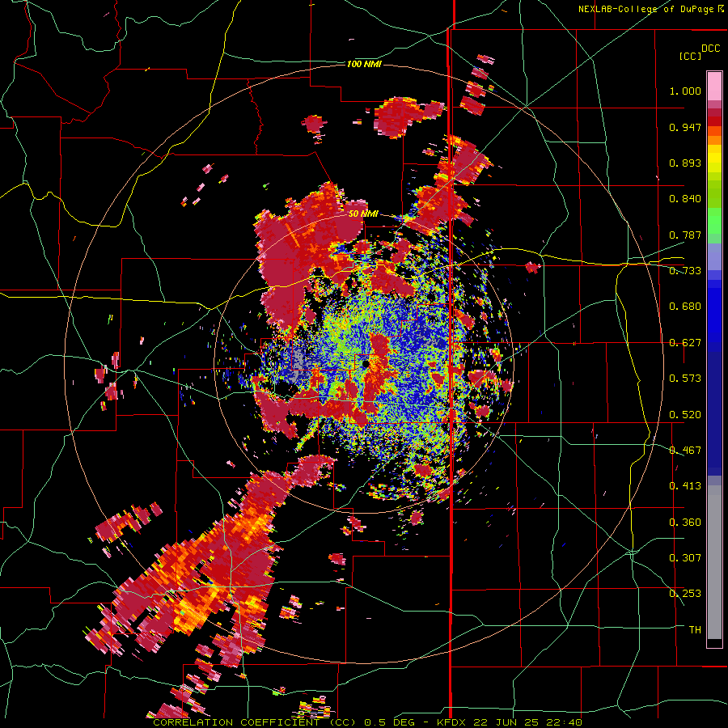Click the TH threshold label
Image resolution: width=728 pixels, height=728 pixels.
[695, 630]
